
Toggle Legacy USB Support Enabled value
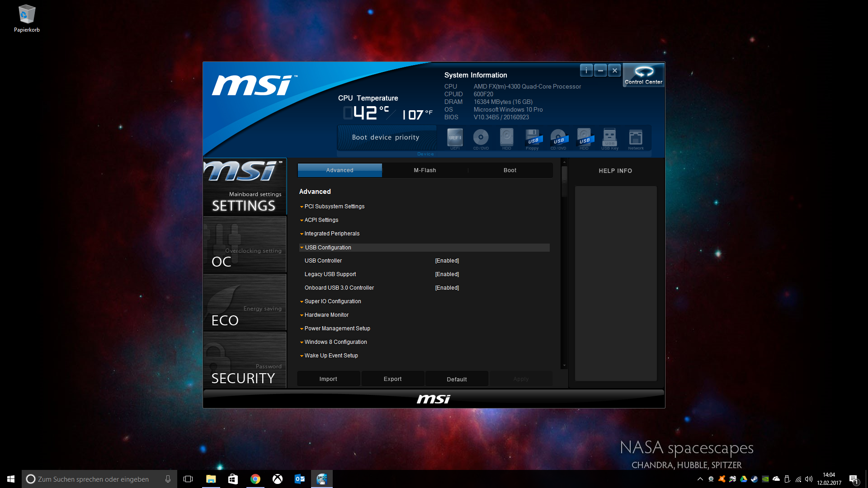[x=447, y=274]
